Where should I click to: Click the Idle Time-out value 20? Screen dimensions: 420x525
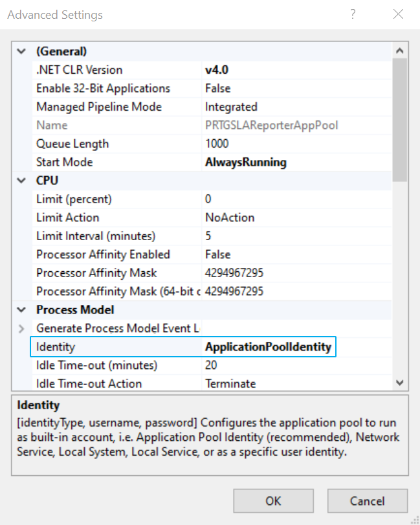point(211,365)
